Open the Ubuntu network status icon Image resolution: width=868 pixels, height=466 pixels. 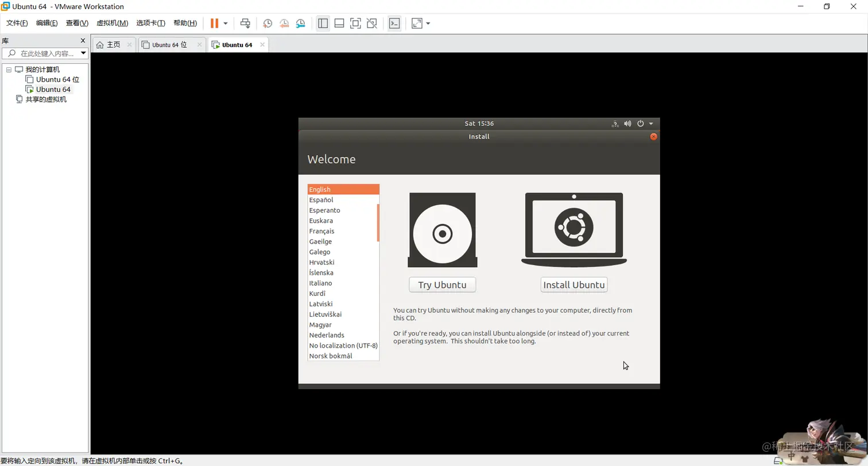[615, 124]
